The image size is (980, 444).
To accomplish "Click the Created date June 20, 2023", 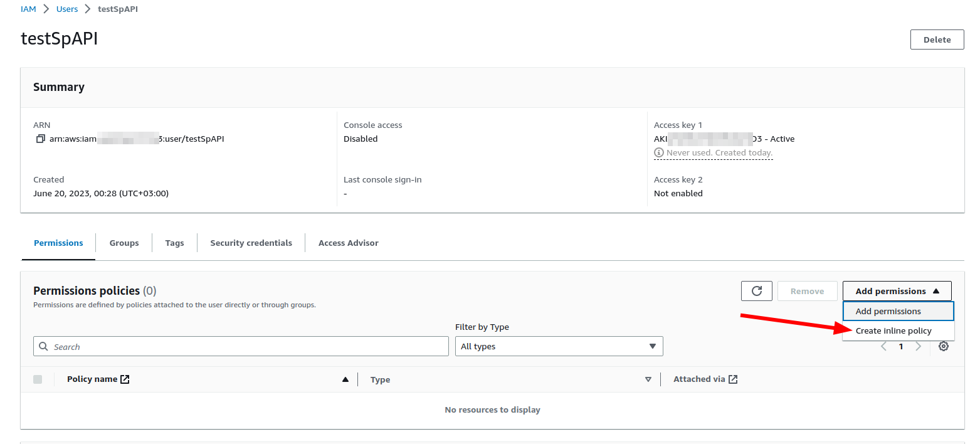I will pyautogui.click(x=101, y=193).
